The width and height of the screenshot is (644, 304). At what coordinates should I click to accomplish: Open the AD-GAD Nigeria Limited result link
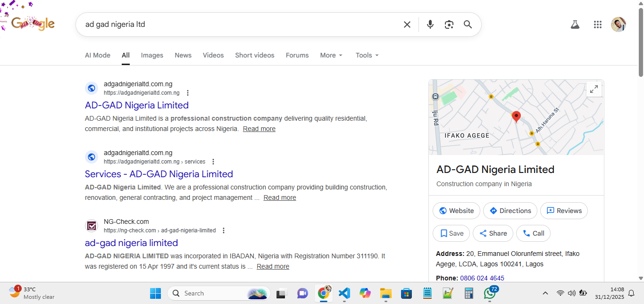point(137,105)
